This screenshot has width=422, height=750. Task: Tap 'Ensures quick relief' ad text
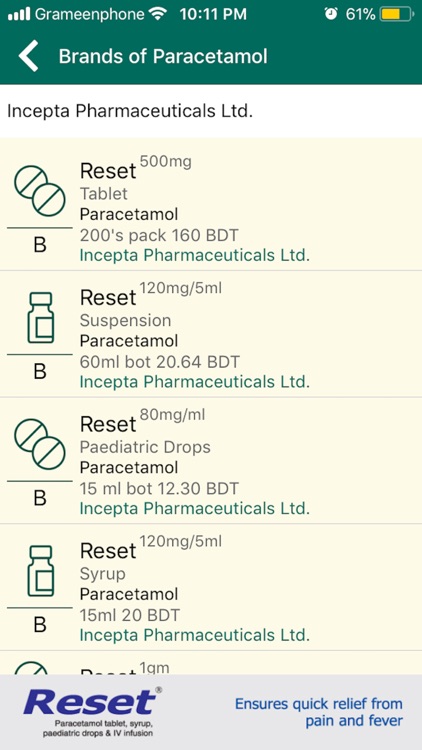click(x=319, y=712)
